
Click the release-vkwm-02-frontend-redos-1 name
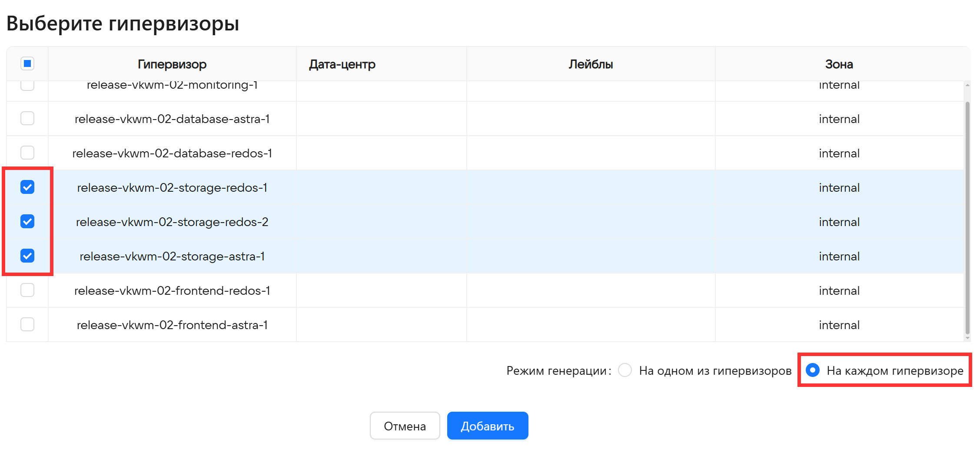point(172,290)
